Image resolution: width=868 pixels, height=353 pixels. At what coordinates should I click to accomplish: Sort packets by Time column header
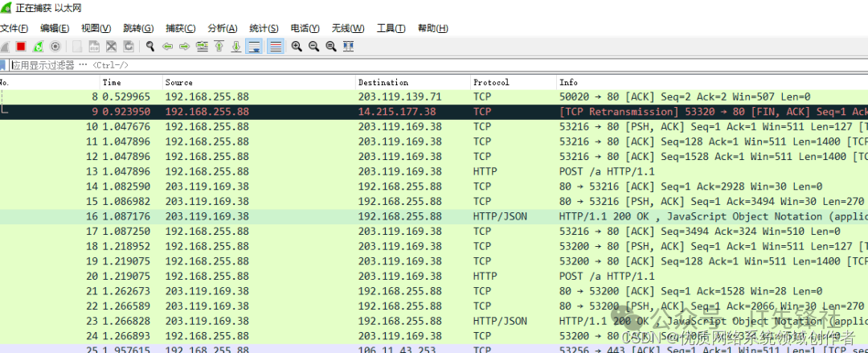113,82
